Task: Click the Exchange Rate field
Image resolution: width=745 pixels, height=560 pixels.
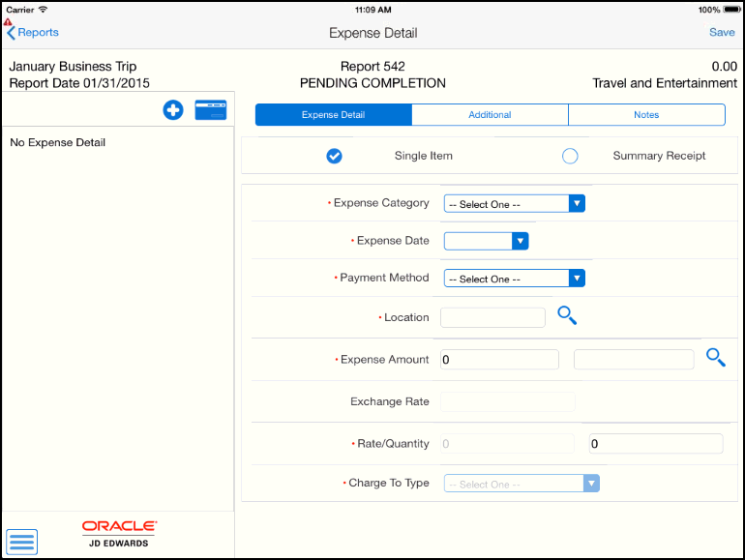Action: pos(507,401)
